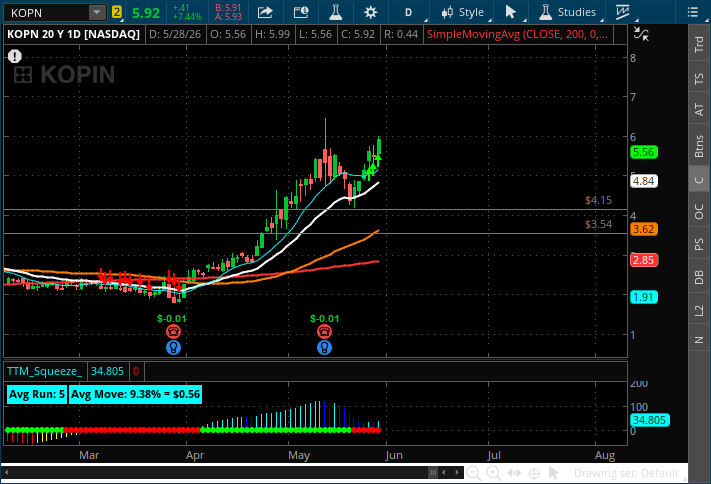Open the DB sidebar tab

coord(699,277)
